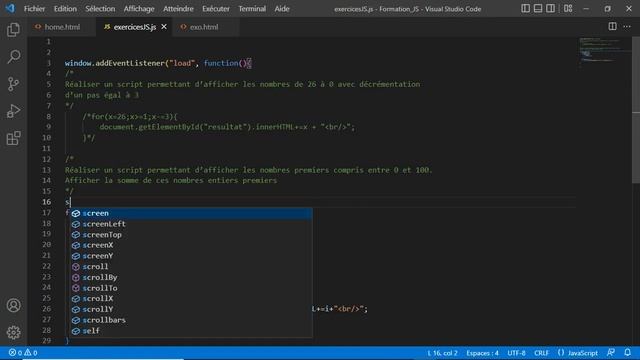Viewport: 640px width, 360px height.
Task: Choose 'screen' autocomplete suggestion
Action: pyautogui.click(x=191, y=213)
